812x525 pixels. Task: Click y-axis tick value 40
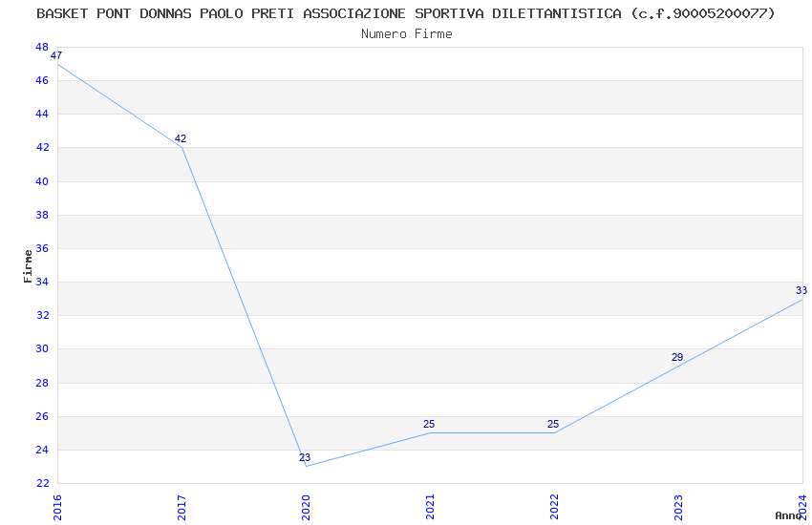click(x=42, y=181)
